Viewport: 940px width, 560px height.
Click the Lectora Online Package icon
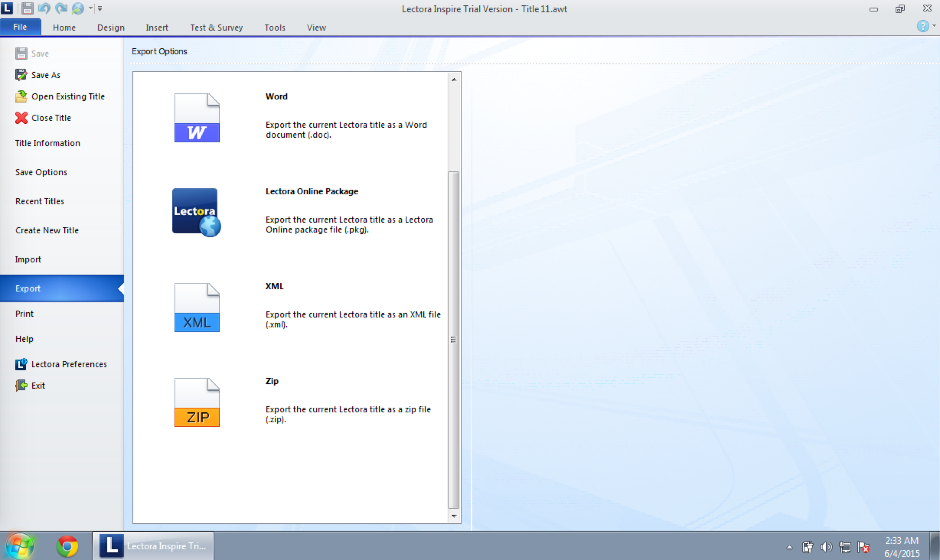tap(196, 213)
